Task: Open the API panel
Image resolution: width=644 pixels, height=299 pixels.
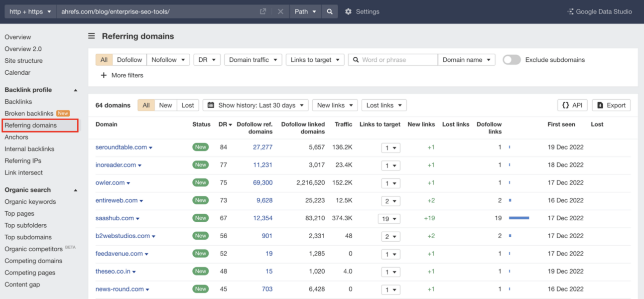Action: point(572,105)
